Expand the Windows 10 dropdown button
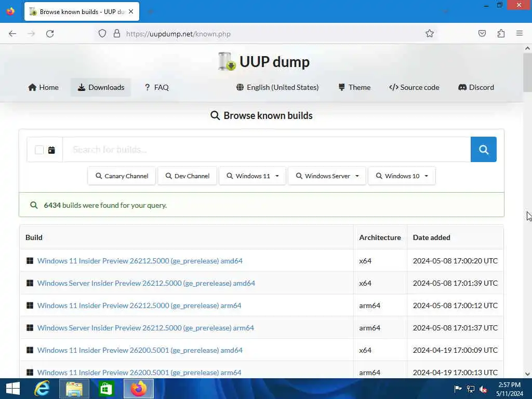The image size is (532, 399). coord(402,176)
